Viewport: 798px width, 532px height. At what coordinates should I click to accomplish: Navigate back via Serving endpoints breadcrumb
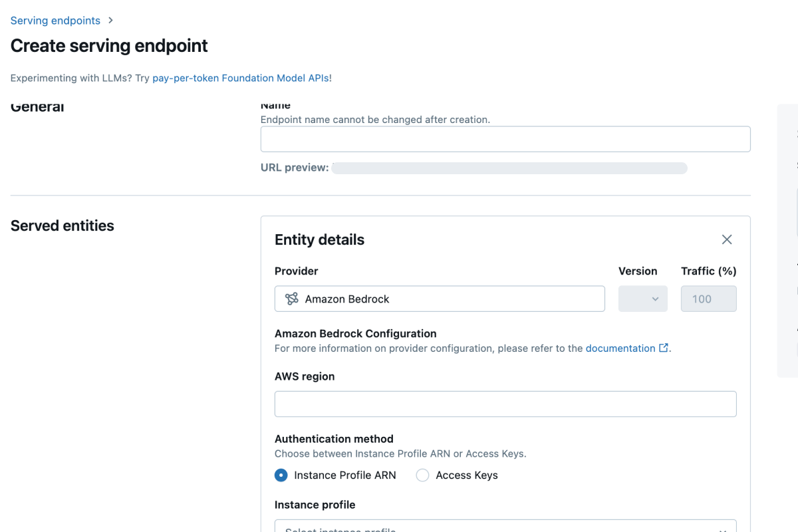55,21
